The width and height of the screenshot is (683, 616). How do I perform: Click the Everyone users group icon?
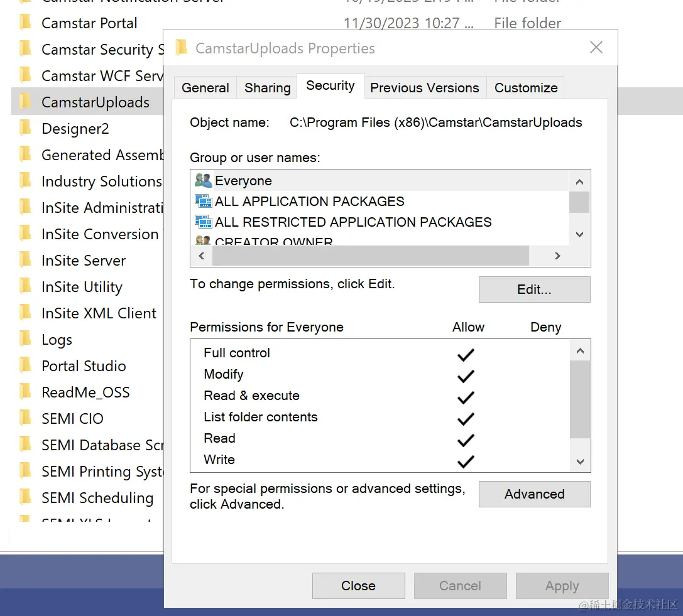(203, 180)
